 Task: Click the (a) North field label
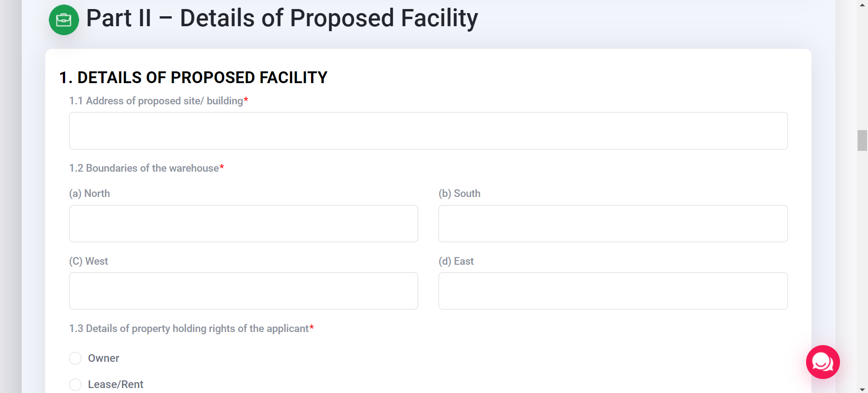click(89, 193)
